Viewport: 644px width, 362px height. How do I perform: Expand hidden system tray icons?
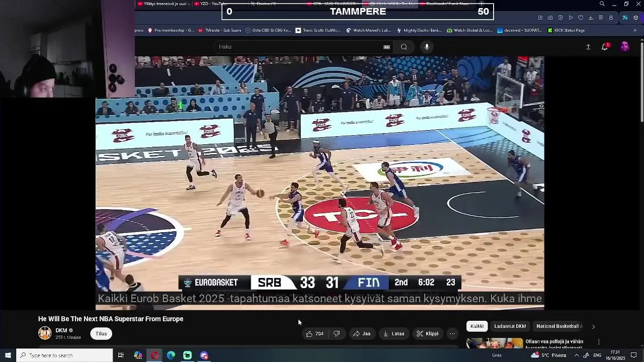tap(577, 355)
